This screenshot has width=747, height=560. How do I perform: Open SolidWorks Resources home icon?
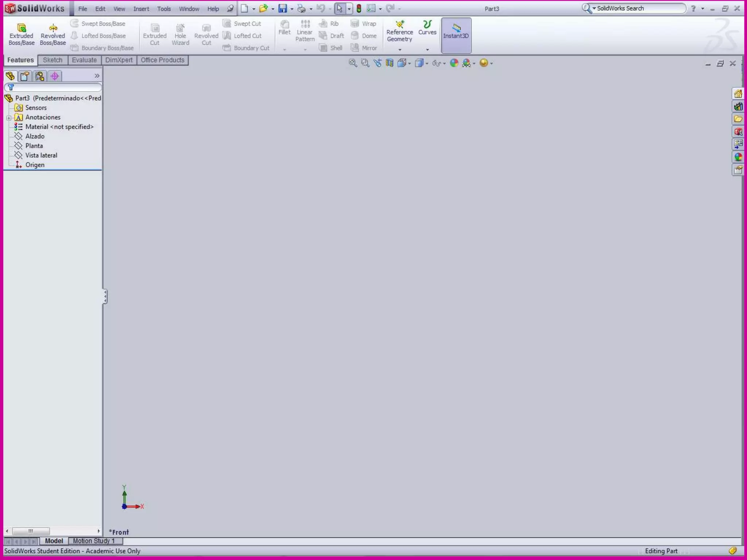click(738, 94)
